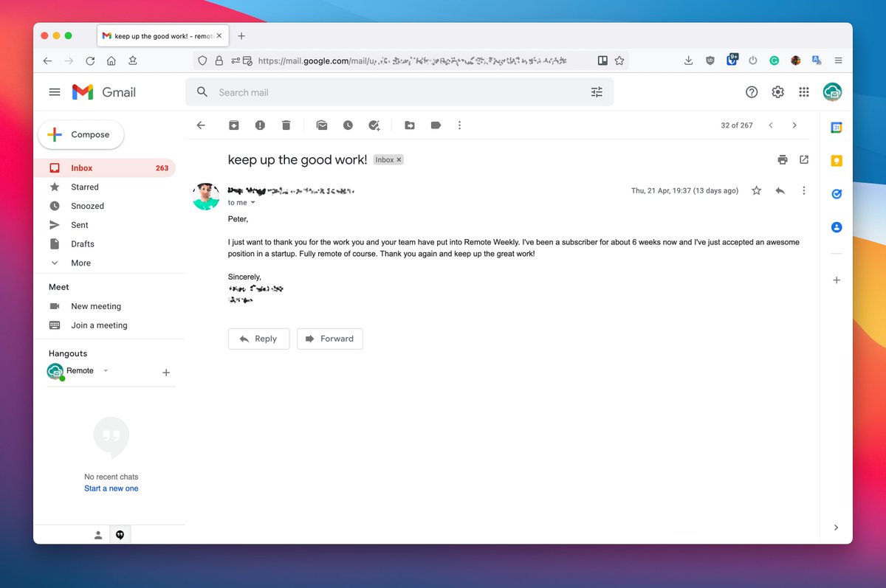Bookmark this page with star icon
The width and height of the screenshot is (886, 588).
(x=619, y=61)
